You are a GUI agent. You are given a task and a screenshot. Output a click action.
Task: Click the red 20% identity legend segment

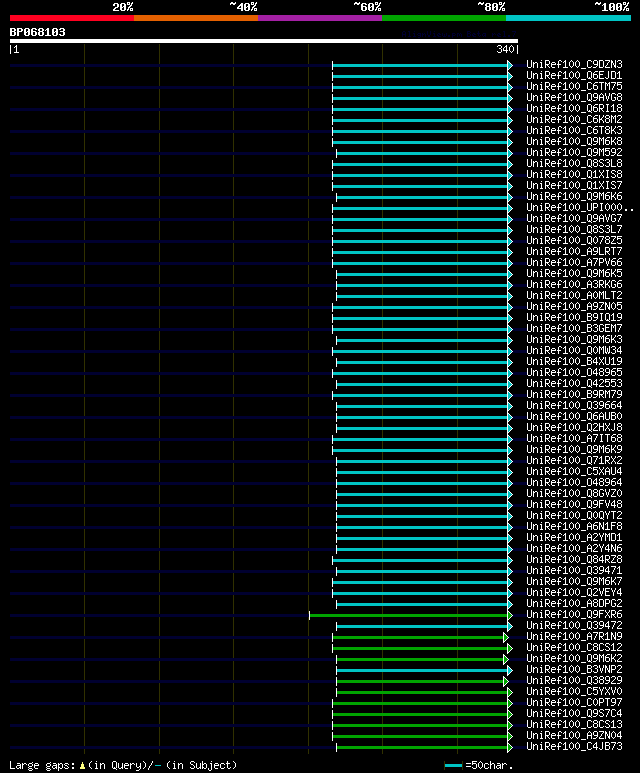coord(72,18)
